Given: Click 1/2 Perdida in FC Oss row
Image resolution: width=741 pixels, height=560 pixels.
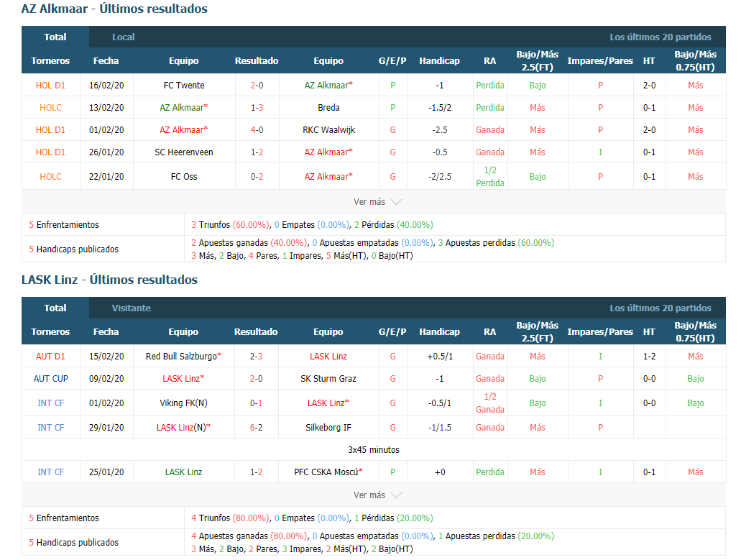Looking at the screenshot, I should click(x=490, y=176).
